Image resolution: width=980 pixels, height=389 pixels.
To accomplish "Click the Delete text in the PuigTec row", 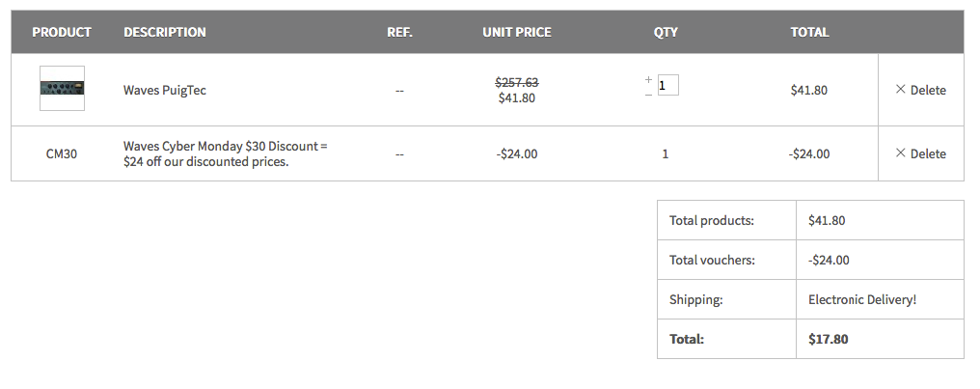I will coord(928,90).
